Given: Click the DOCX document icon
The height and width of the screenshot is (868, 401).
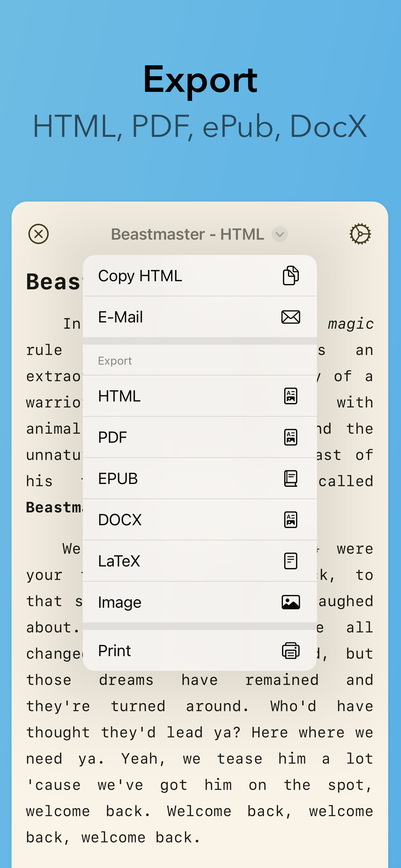Looking at the screenshot, I should pos(290,520).
